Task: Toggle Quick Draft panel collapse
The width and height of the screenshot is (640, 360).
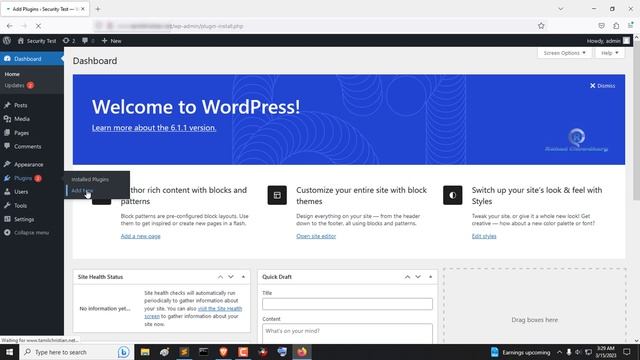Action: pos(431,277)
